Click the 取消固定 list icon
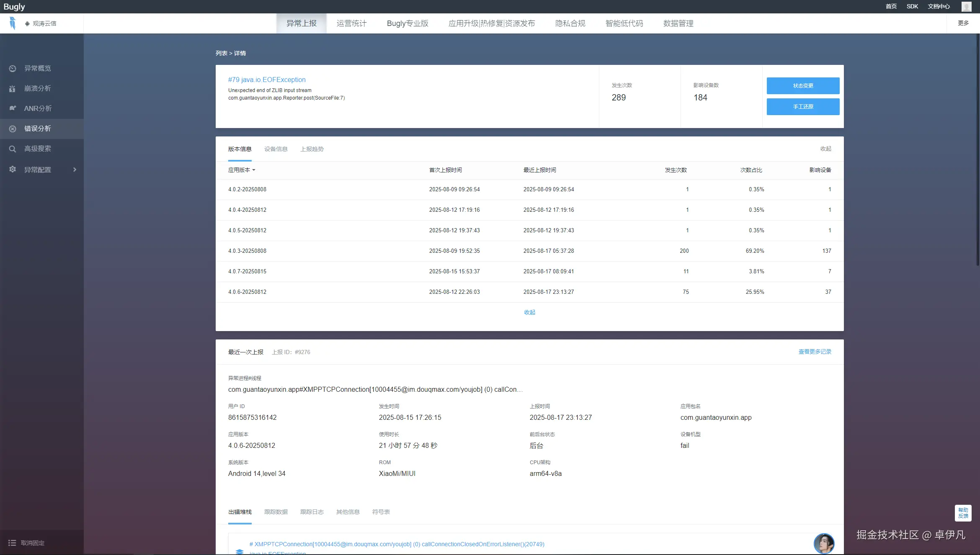The image size is (980, 555). (x=12, y=543)
